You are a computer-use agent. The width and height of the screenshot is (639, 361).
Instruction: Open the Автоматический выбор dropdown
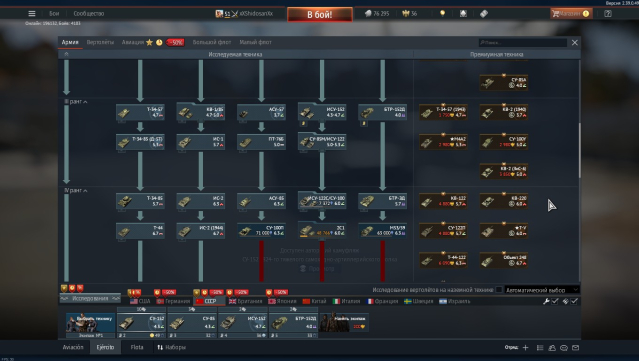pyautogui.click(x=542, y=290)
